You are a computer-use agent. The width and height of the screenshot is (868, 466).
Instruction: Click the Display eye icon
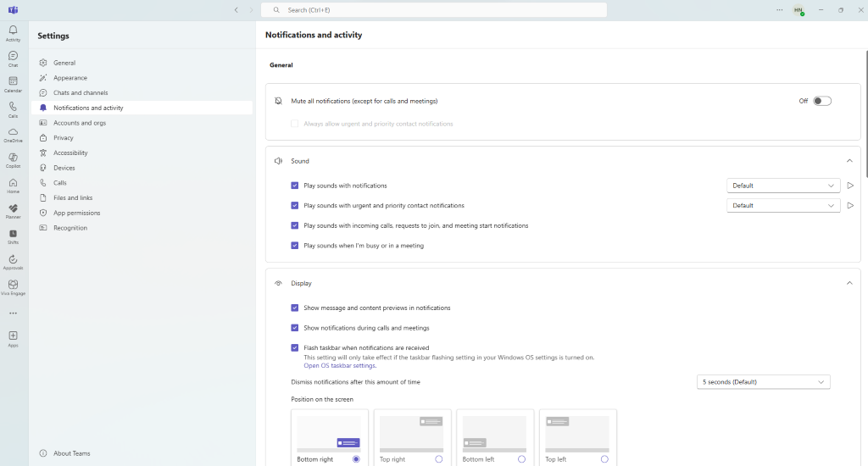pos(278,283)
